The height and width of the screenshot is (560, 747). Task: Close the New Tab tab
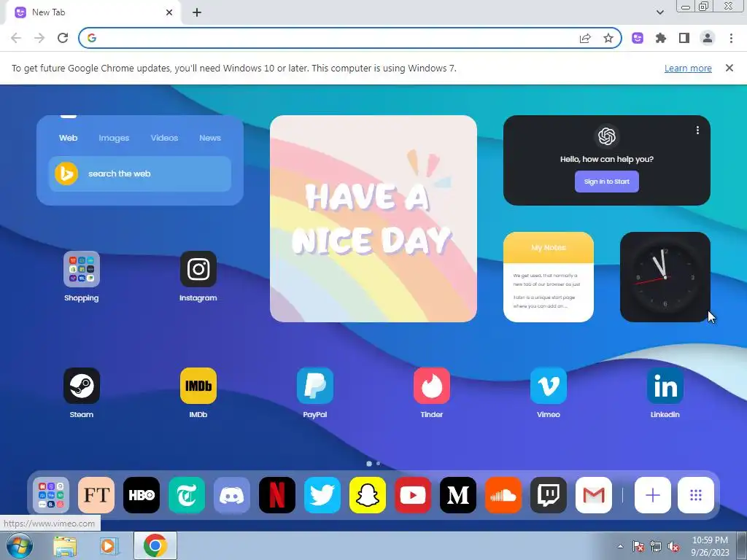(169, 12)
